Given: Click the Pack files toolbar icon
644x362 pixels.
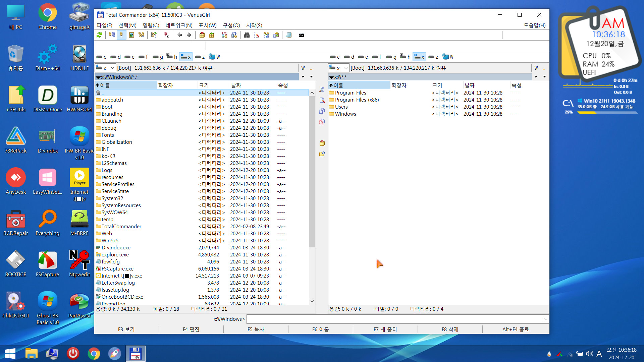Looking at the screenshot, I should click(x=202, y=35).
